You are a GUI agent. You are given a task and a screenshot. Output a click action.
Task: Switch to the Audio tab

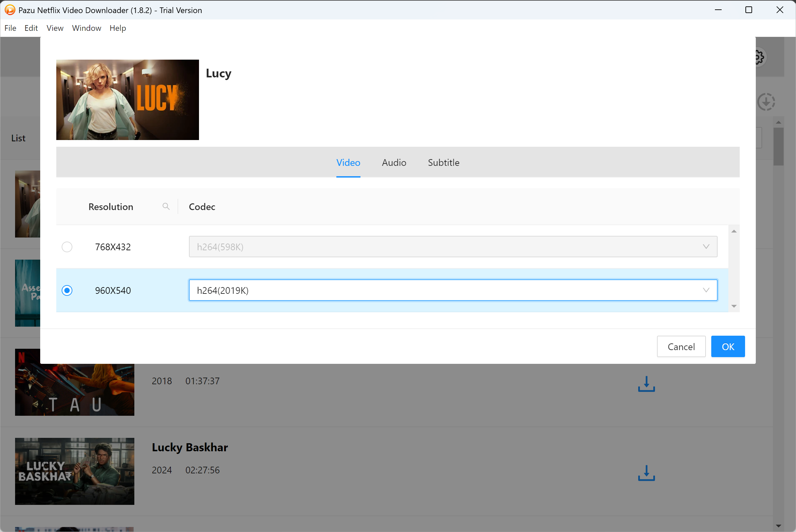(x=394, y=162)
